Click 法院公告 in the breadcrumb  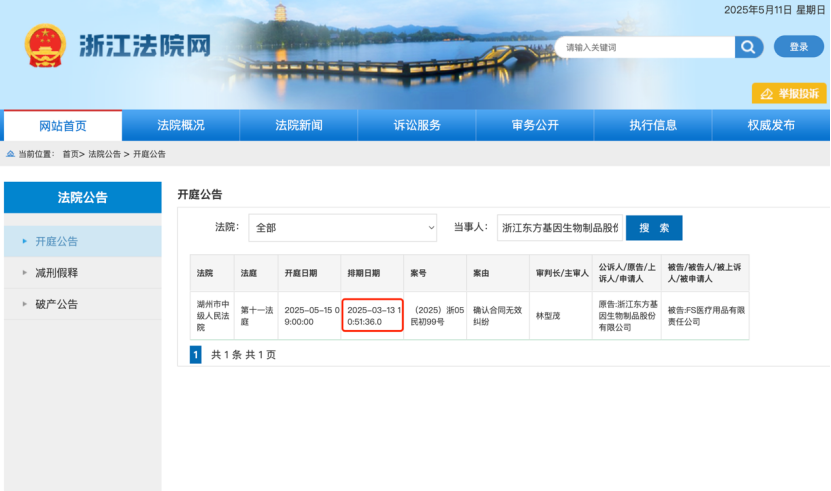pos(104,154)
